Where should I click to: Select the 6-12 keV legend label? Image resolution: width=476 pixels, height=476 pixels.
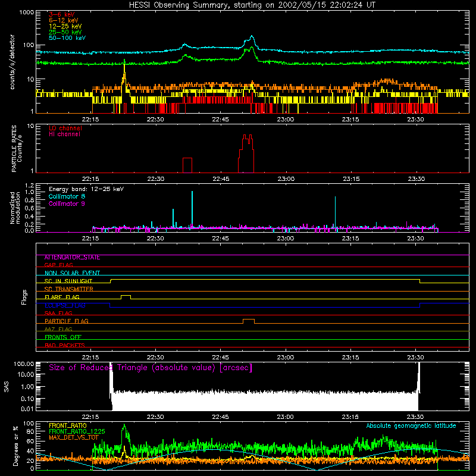64,20
